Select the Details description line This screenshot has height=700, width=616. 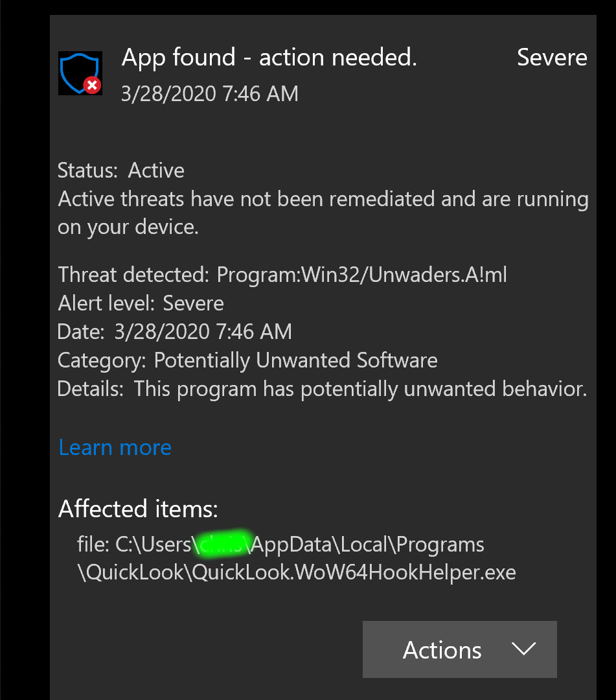pyautogui.click(x=323, y=388)
